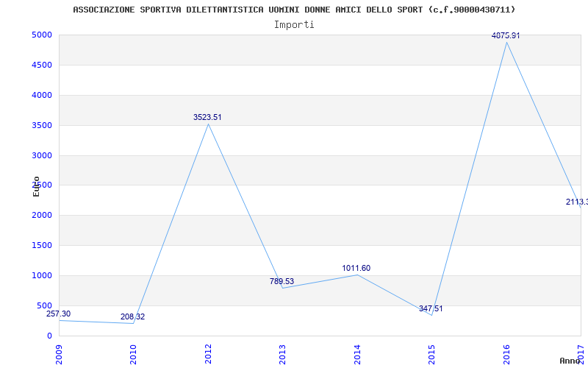588x368 pixels.
Task: Click the Anno x-axis title
Action: coord(570,361)
